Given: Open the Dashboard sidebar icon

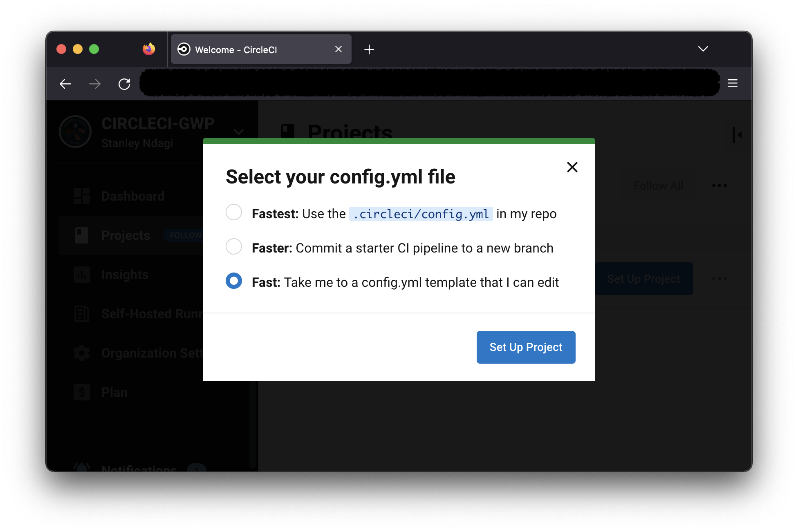Looking at the screenshot, I should 81,196.
